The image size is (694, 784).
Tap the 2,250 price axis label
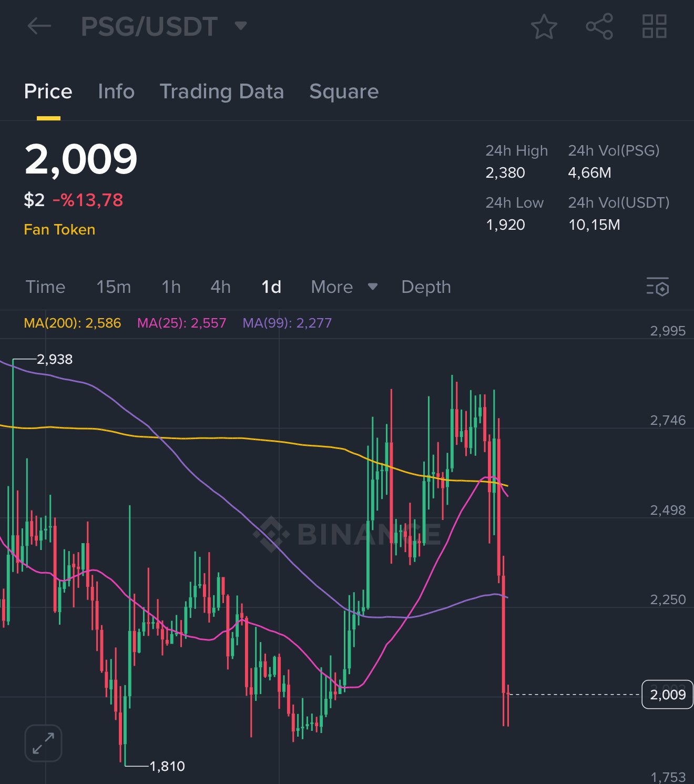tap(668, 599)
